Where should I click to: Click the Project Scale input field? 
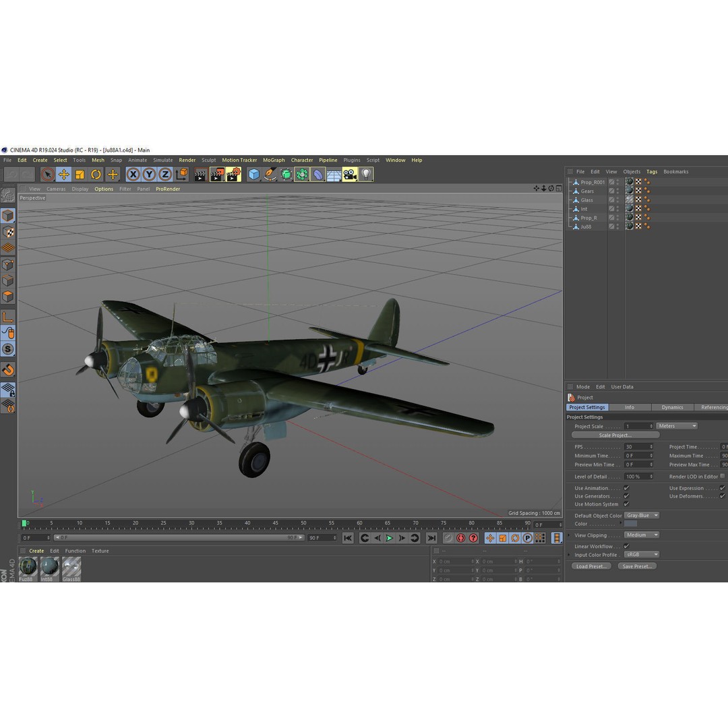[639, 426]
